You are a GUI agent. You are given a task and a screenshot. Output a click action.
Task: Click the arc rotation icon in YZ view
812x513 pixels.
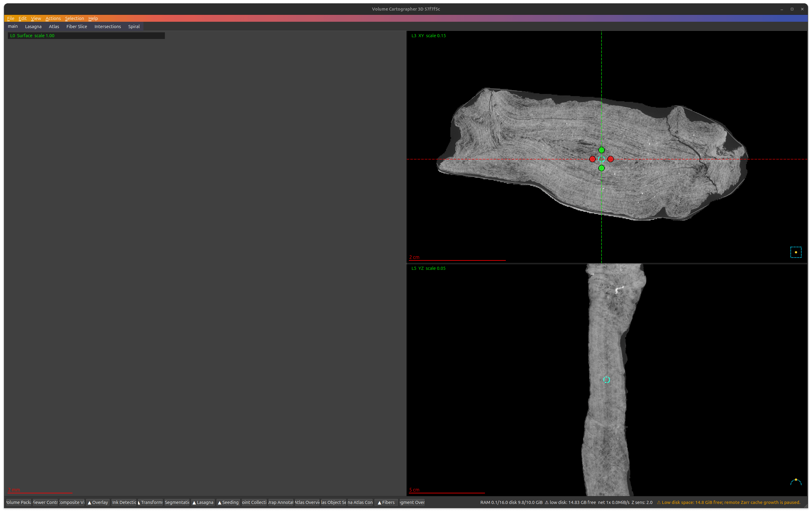(x=796, y=482)
